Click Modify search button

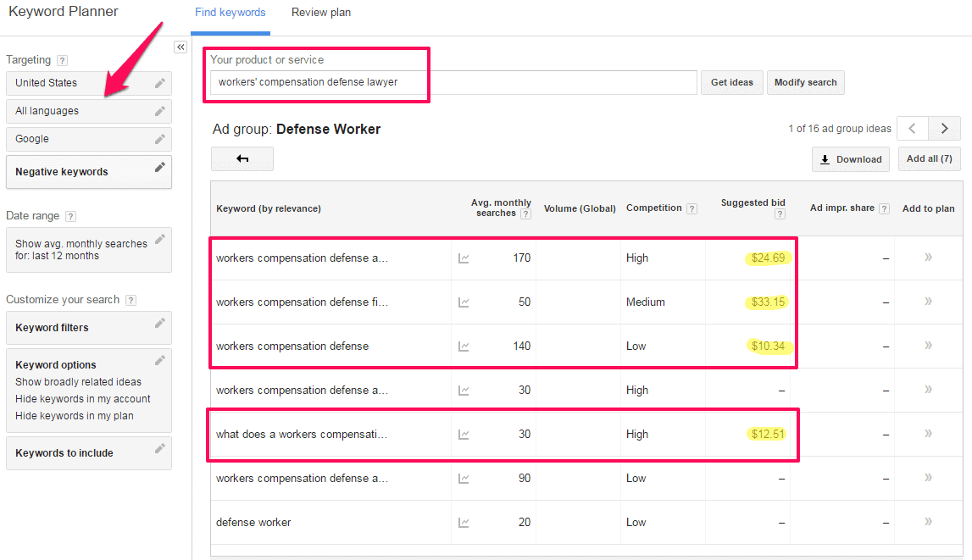pyautogui.click(x=805, y=82)
